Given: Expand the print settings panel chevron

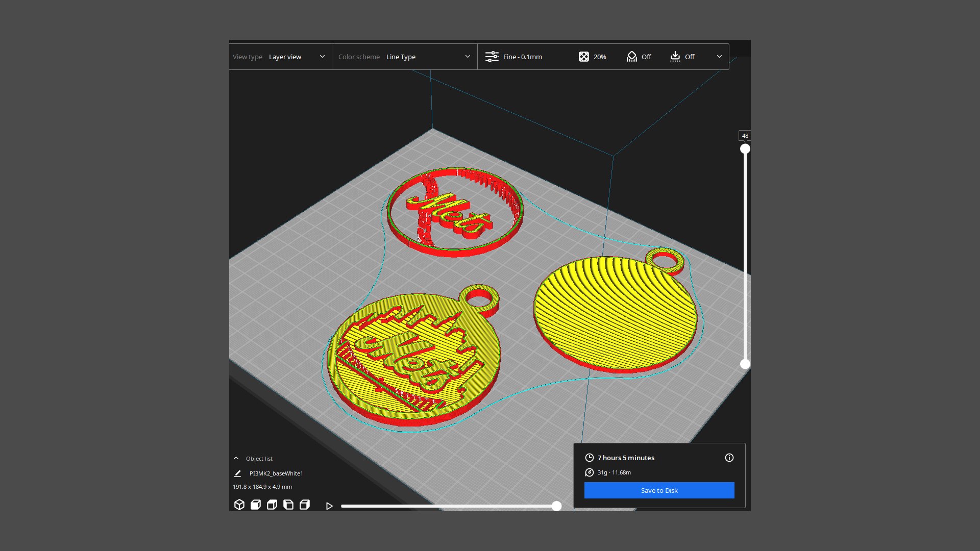Looking at the screenshot, I should point(719,57).
